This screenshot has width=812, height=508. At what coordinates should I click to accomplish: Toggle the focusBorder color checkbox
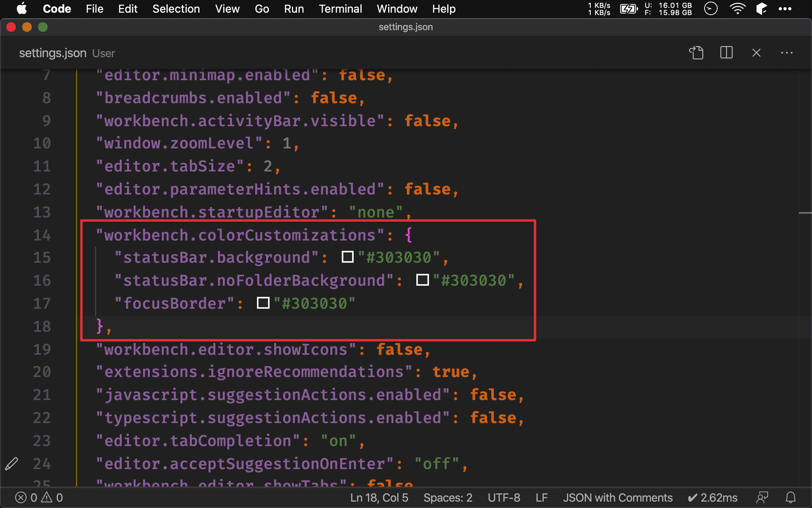pos(263,303)
